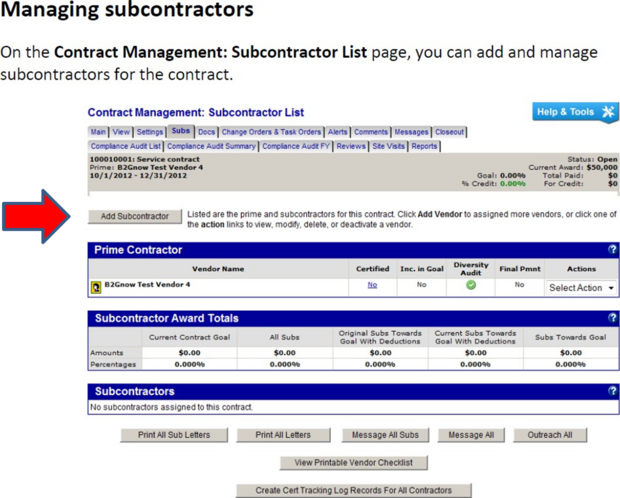Open the Help & Tools panel
620x498 pixels.
(575, 112)
